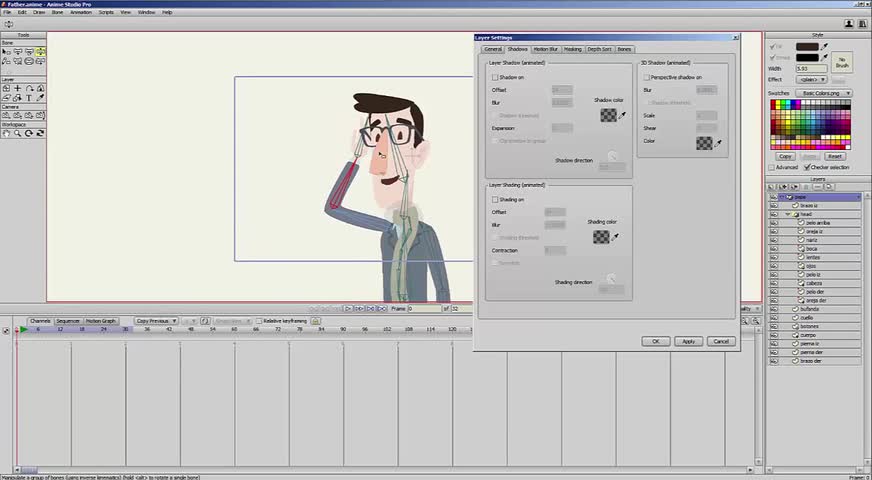Select the Zoom Workspace magnifier tool
This screenshot has height=480, width=872.
point(18,133)
